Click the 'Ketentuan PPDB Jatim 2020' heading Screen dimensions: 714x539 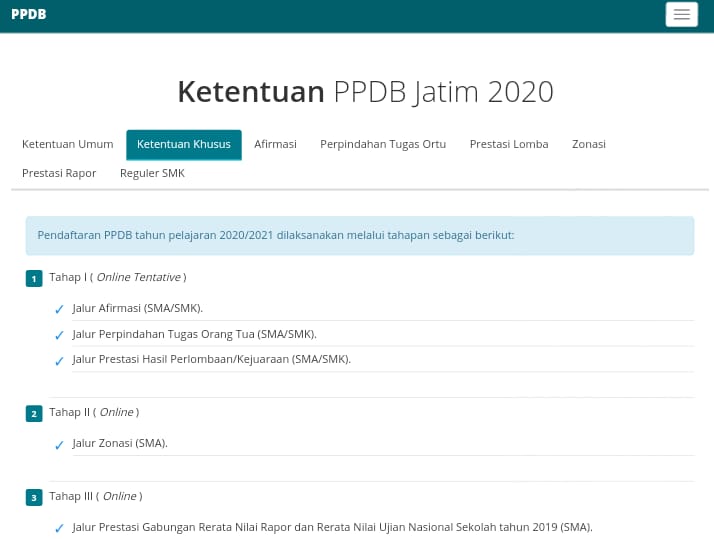point(366,92)
